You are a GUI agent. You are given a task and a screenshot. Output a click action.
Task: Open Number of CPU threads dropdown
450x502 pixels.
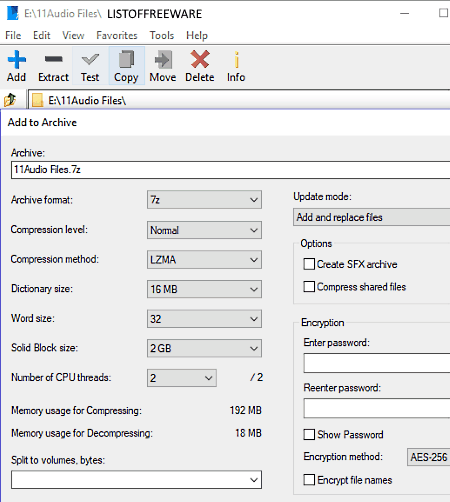(182, 378)
